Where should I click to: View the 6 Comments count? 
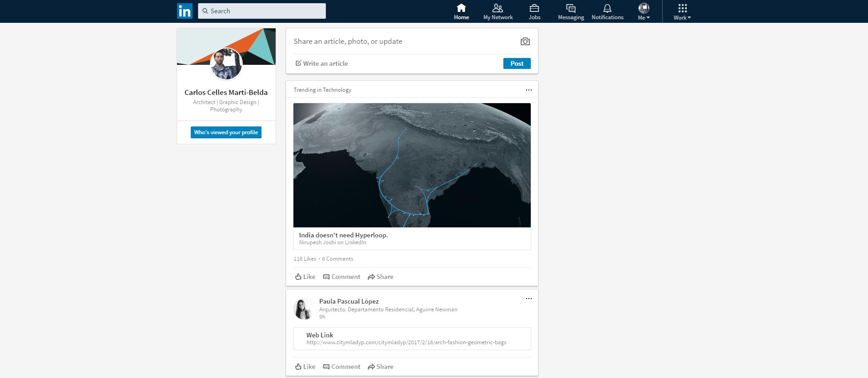tap(338, 259)
